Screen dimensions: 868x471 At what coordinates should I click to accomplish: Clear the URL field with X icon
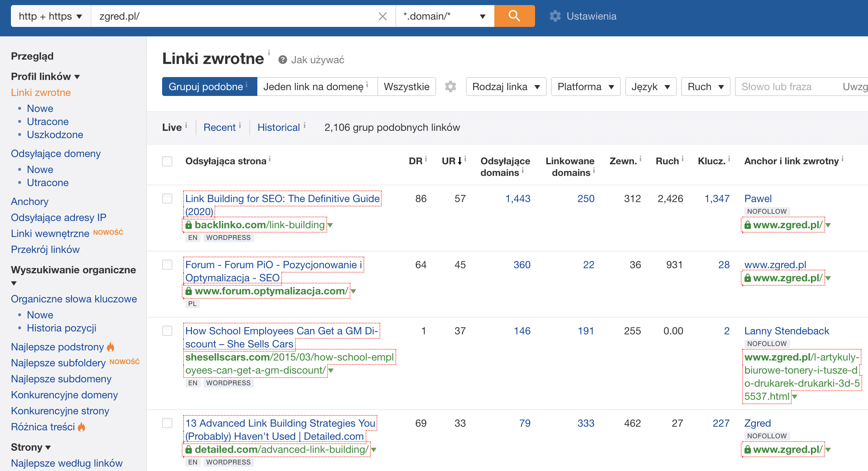(x=382, y=16)
